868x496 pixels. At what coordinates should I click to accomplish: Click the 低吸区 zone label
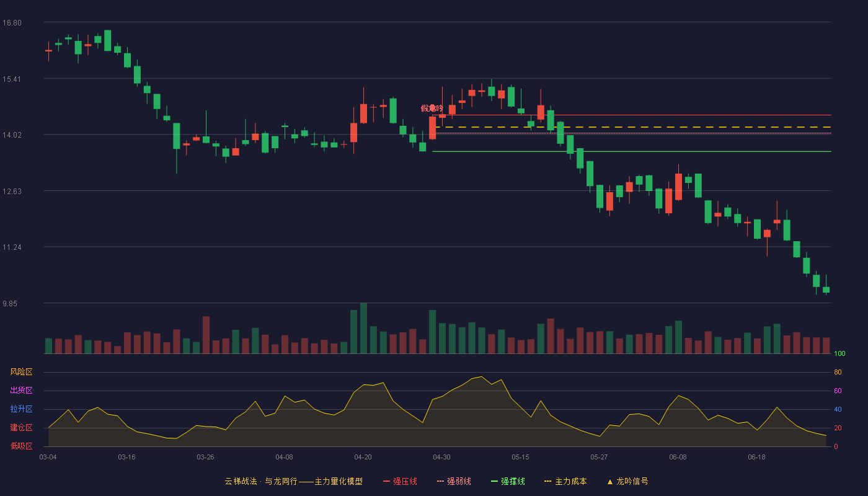(x=21, y=446)
